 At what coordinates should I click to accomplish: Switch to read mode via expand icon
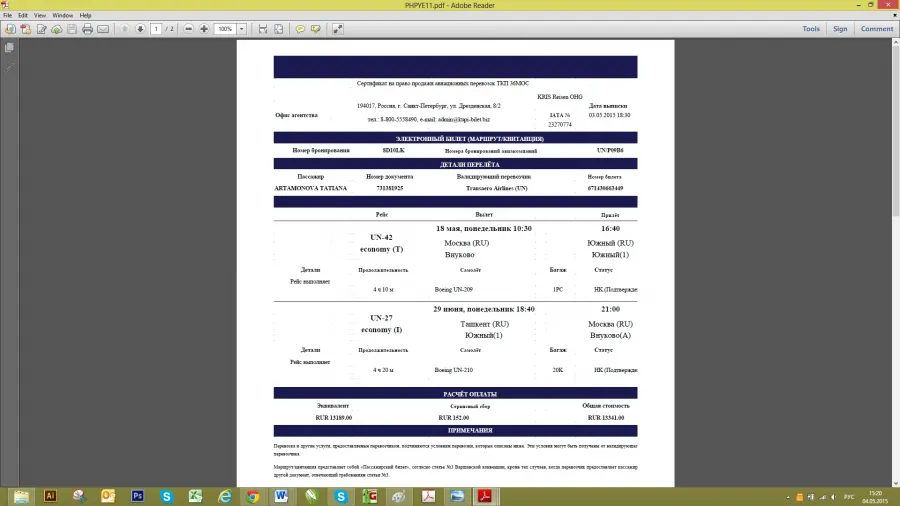[338, 29]
